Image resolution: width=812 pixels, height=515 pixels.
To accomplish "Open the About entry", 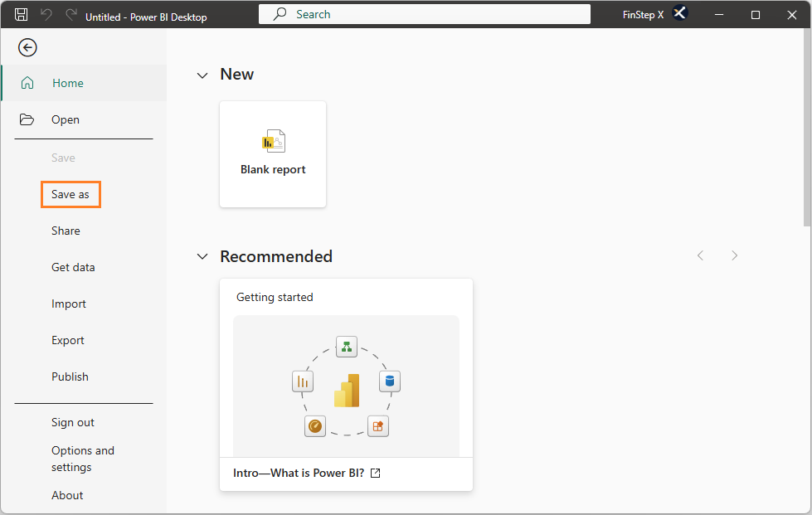I will 67,495.
